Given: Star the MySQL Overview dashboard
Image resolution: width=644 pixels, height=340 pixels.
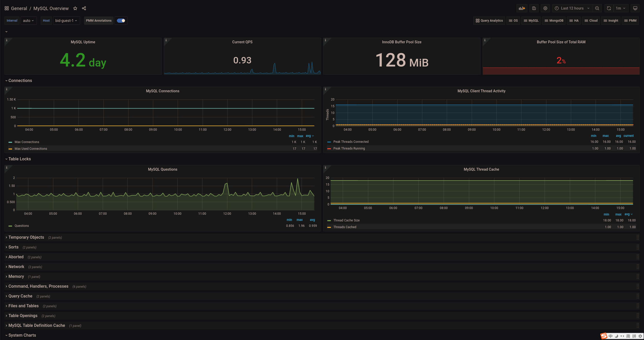Looking at the screenshot, I should click(75, 8).
